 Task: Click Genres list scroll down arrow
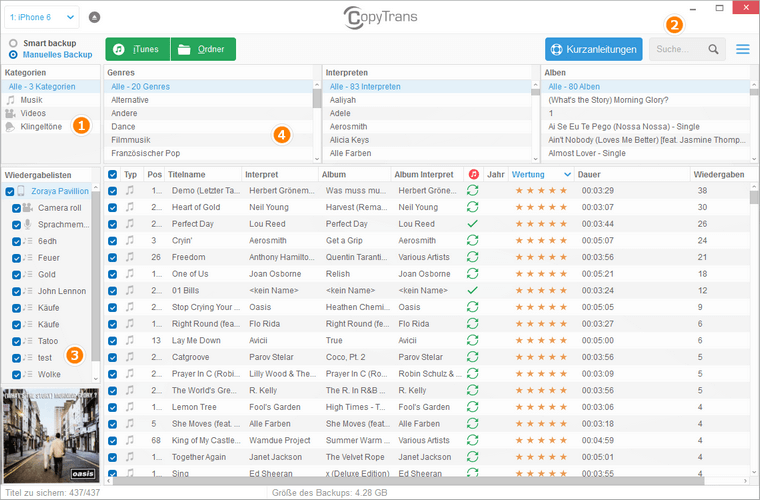(x=317, y=158)
